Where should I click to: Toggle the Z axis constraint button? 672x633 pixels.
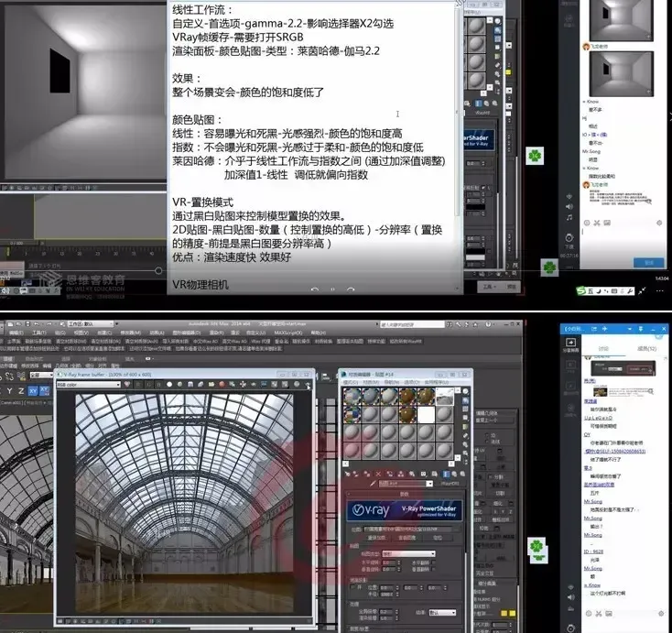(x=21, y=390)
